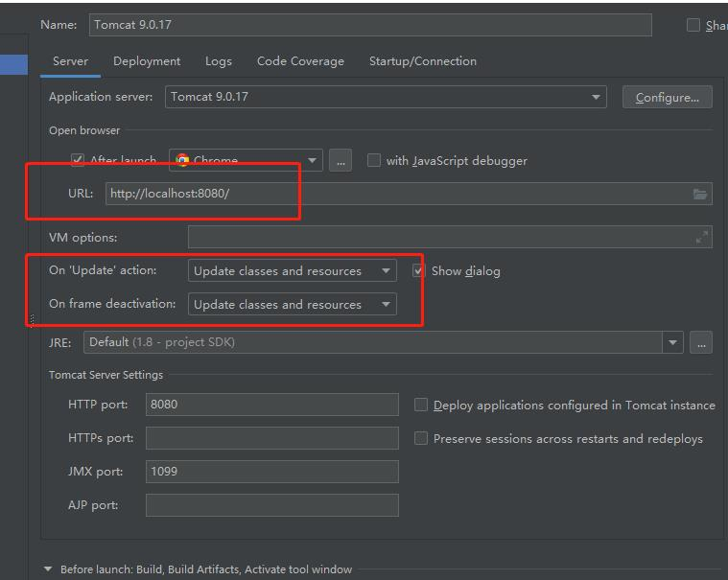Open the On frame deactivation dropdown
This screenshot has height=580, width=728.
[292, 305]
